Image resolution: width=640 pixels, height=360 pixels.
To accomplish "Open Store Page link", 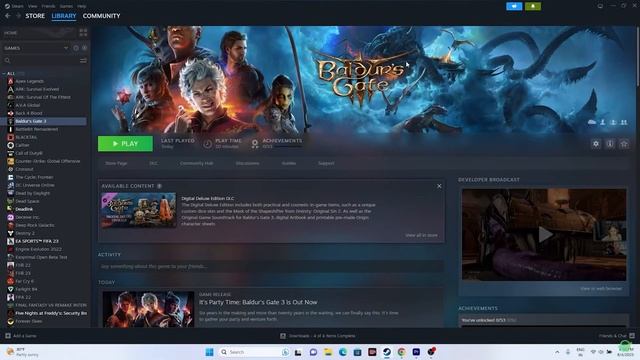I will pyautogui.click(x=116, y=163).
